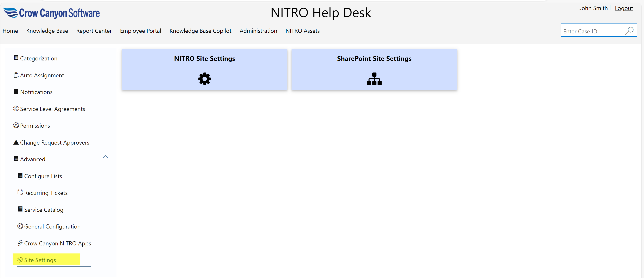Focus the Enter Case ID field
The image size is (644, 278).
pos(592,31)
